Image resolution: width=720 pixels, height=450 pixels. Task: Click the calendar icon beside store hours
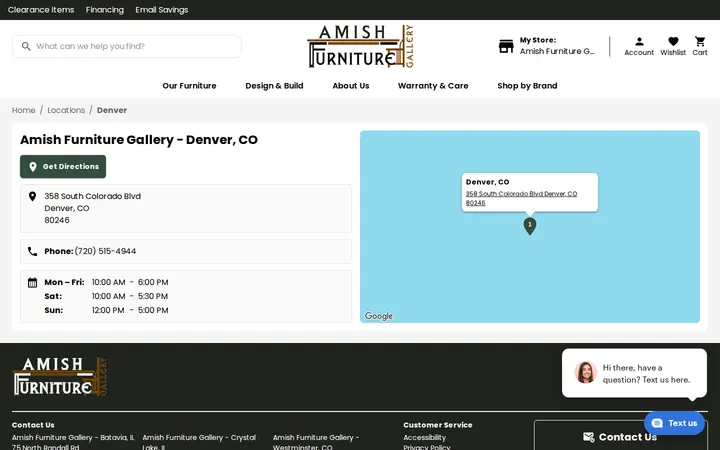[32, 282]
